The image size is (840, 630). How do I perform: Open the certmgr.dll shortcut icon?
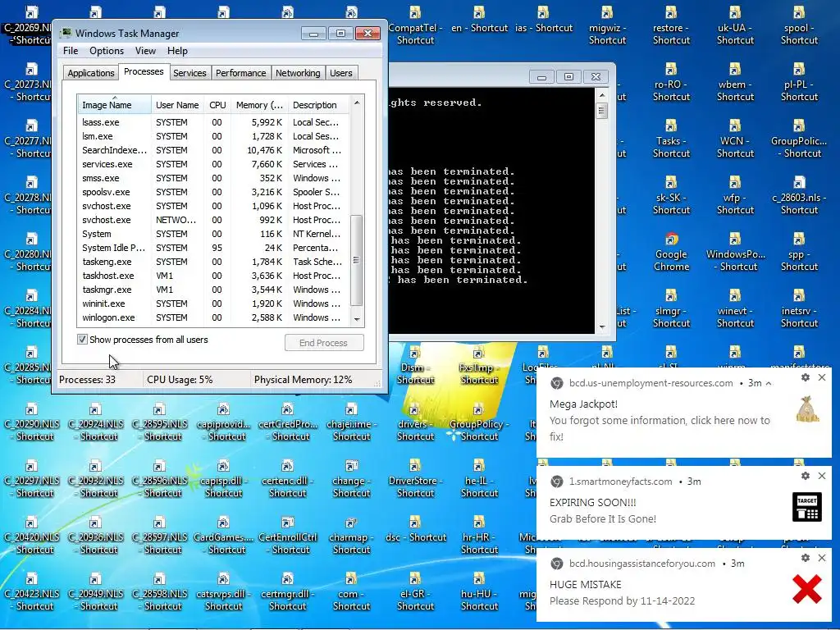coord(287,592)
